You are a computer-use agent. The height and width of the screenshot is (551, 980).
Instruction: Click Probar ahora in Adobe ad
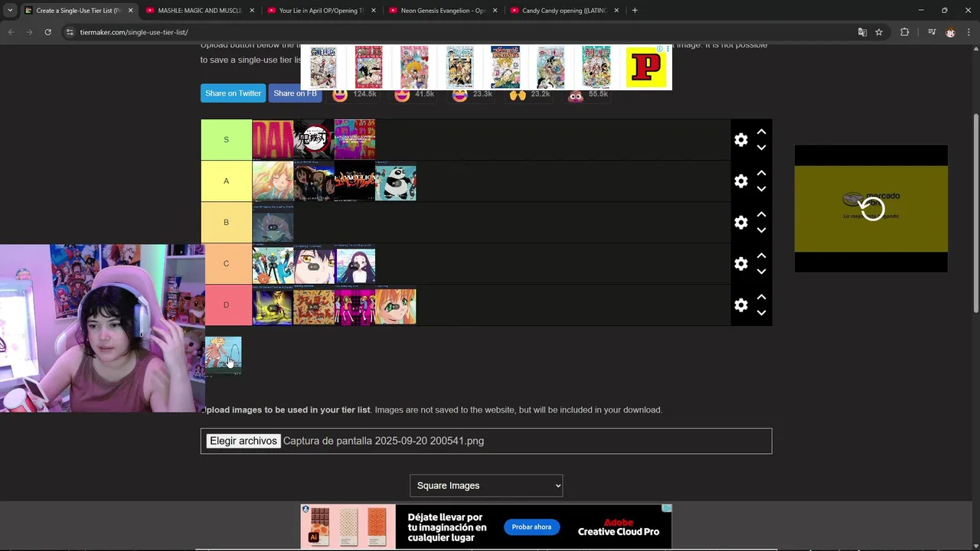(x=531, y=527)
